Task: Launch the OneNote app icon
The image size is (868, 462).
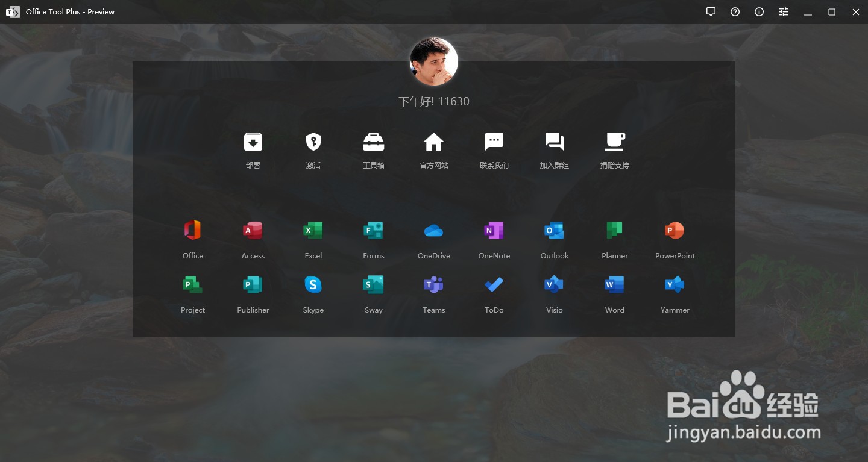Action: click(494, 230)
